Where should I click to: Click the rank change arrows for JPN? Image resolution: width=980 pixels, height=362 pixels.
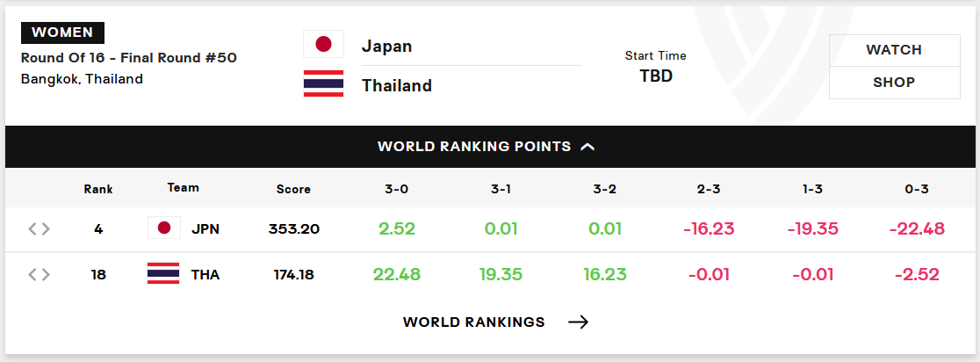pyautogui.click(x=39, y=228)
